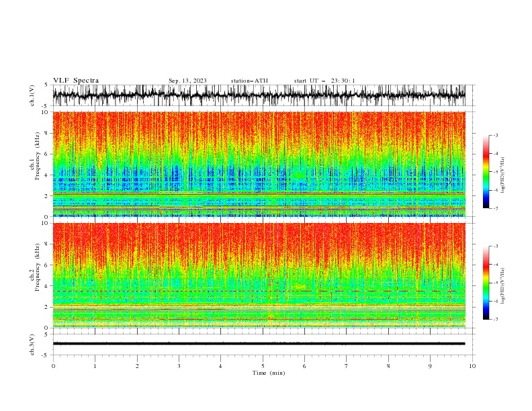Image resolution: width=532 pixels, height=411 pixels.
Task: Click the "ch.1(V)" axis label
Action: [x=32, y=95]
